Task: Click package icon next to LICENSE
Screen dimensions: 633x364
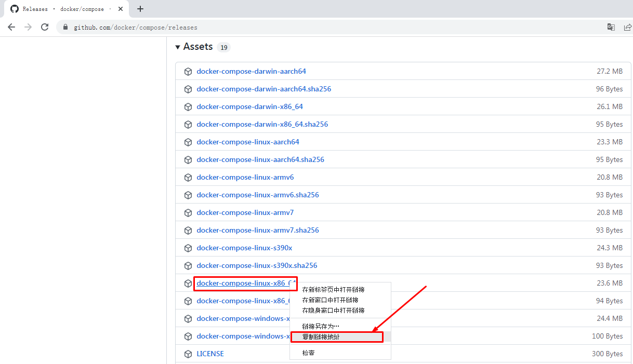Action: 188,354
